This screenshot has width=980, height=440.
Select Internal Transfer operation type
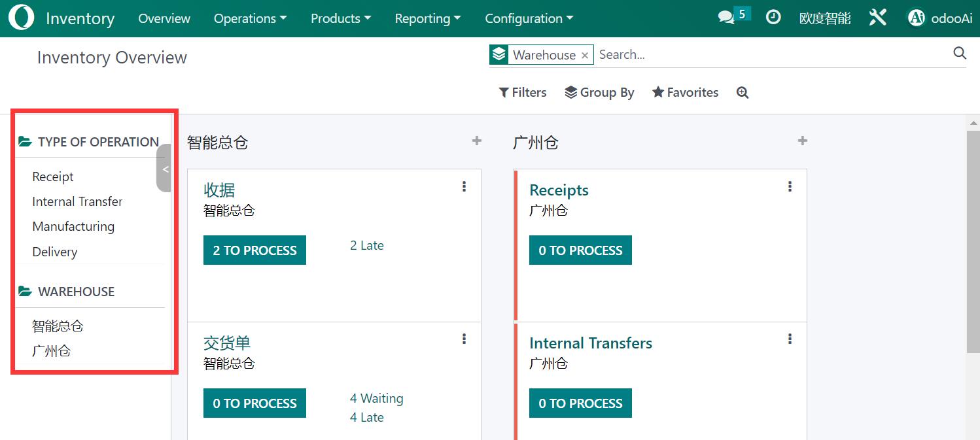(77, 201)
